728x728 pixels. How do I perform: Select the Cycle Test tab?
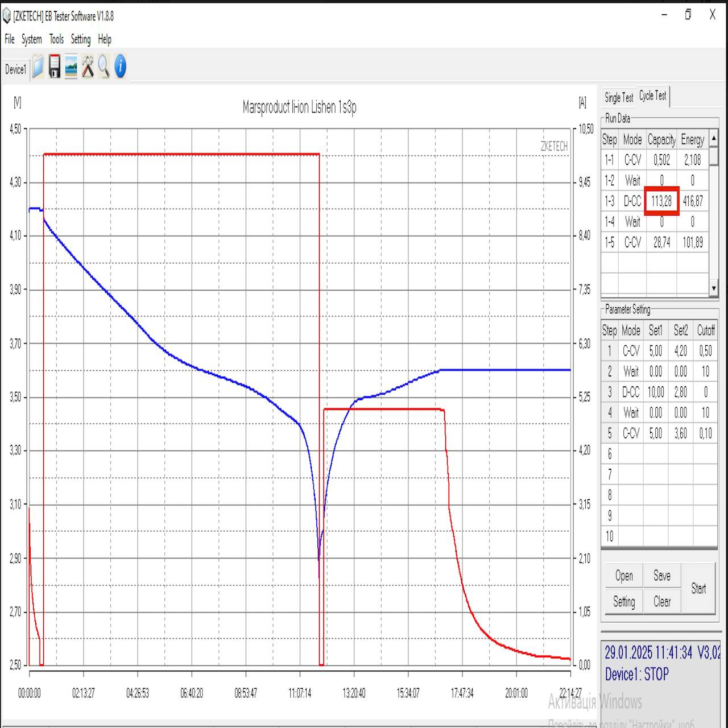coord(653,96)
